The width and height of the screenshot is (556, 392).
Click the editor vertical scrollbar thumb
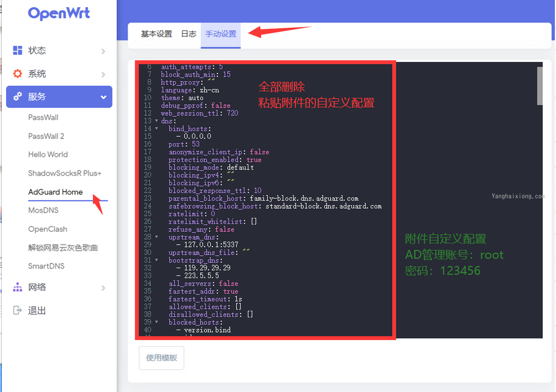540,86
